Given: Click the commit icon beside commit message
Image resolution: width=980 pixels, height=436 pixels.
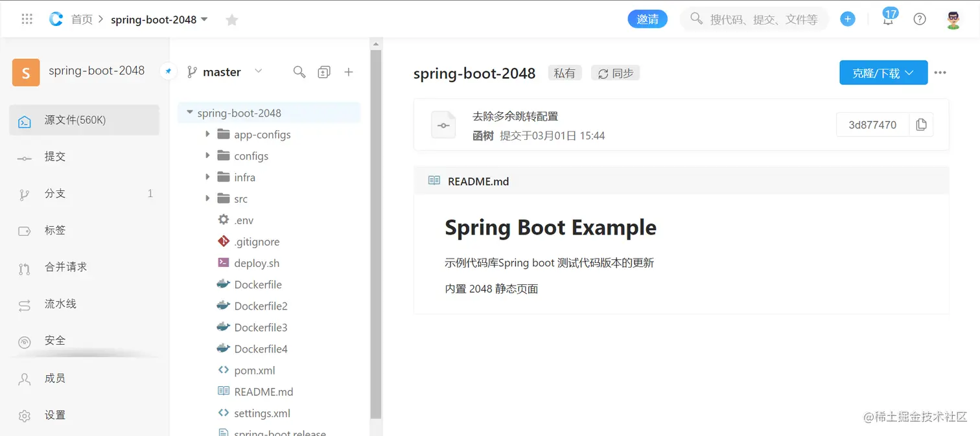Looking at the screenshot, I should pos(443,125).
